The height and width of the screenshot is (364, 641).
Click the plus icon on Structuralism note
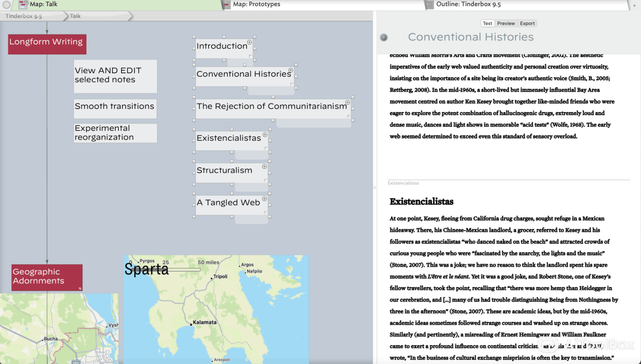[264, 167]
